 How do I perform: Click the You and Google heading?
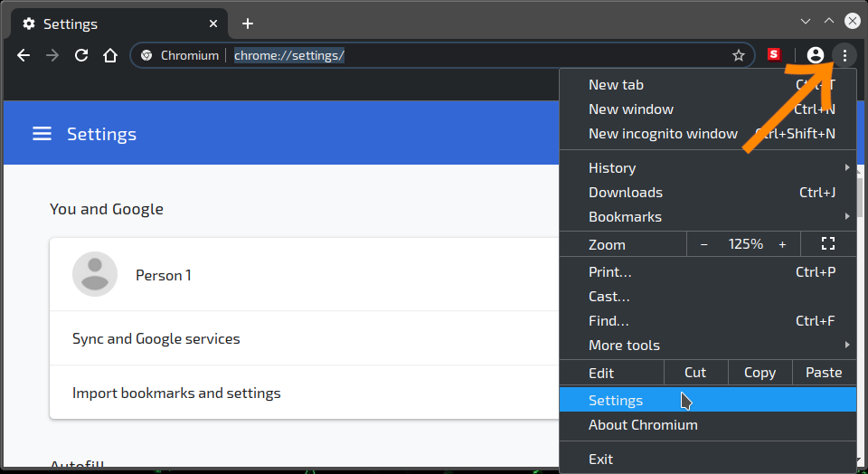tap(107, 209)
